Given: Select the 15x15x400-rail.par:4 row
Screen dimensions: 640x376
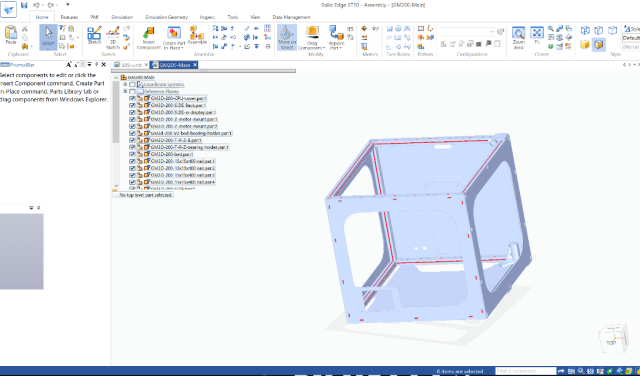Looking at the screenshot, I should point(183,182).
